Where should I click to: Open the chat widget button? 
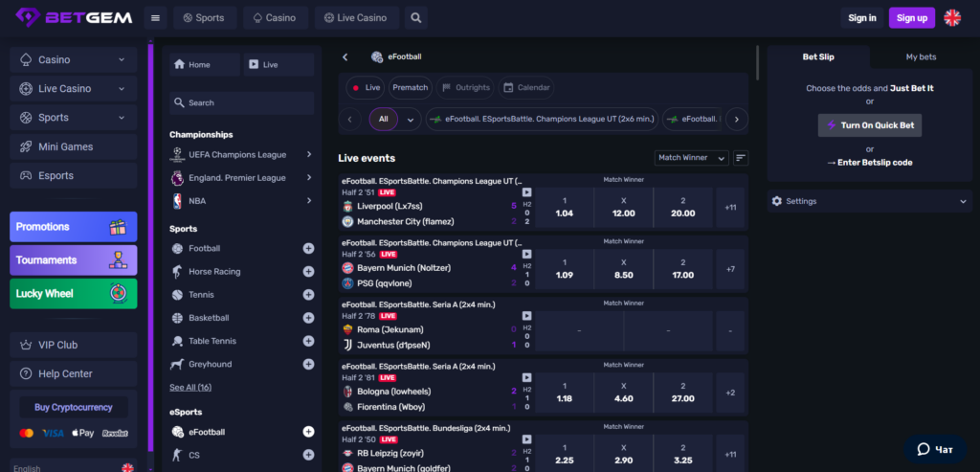tap(934, 448)
